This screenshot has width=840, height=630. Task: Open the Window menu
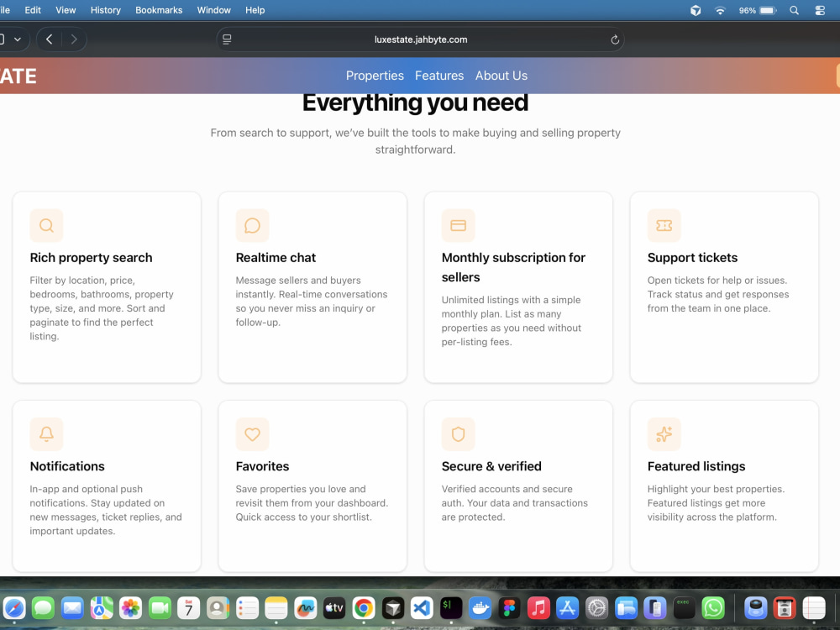click(x=213, y=10)
